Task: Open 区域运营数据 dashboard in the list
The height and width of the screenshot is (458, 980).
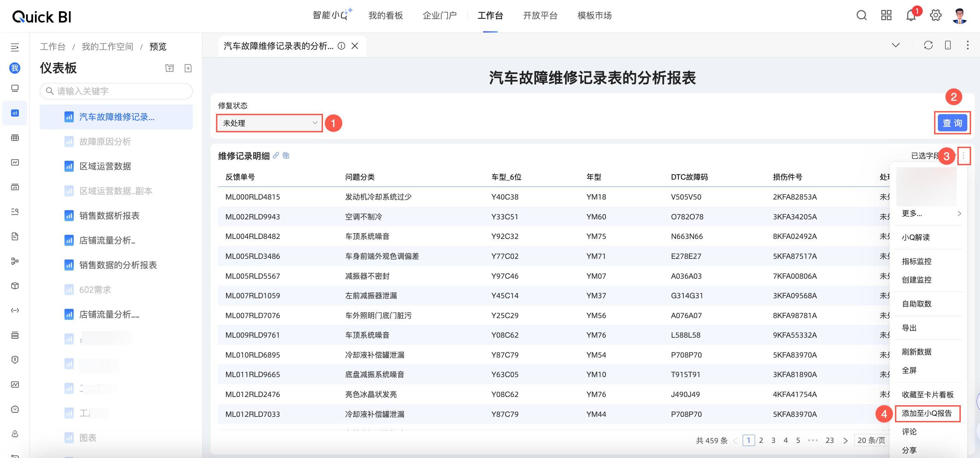Action: pyautogui.click(x=105, y=166)
